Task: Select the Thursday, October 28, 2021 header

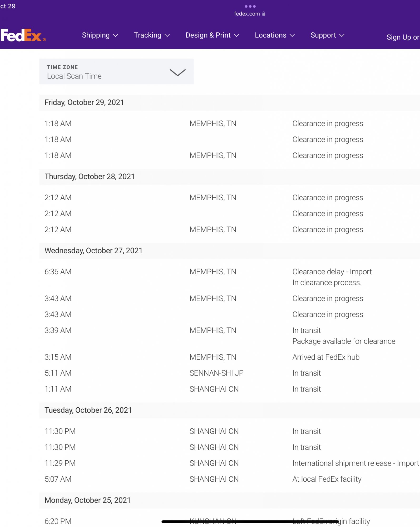Action: click(90, 177)
